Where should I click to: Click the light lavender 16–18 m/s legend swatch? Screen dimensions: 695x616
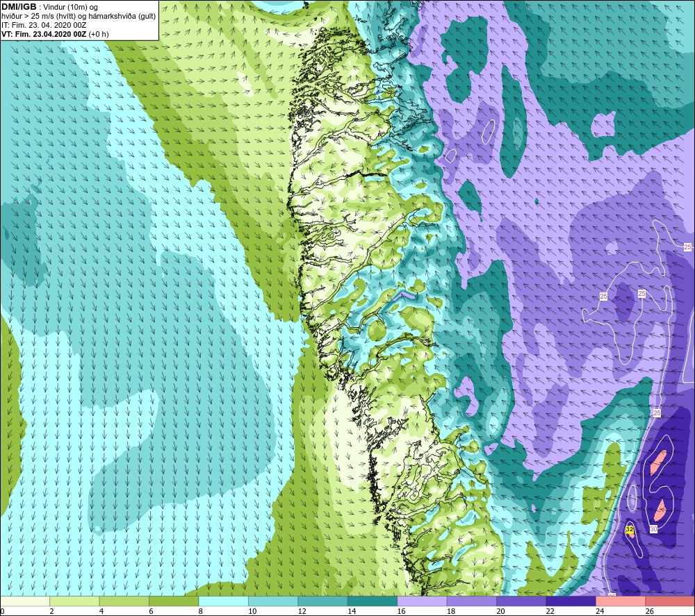point(422,601)
